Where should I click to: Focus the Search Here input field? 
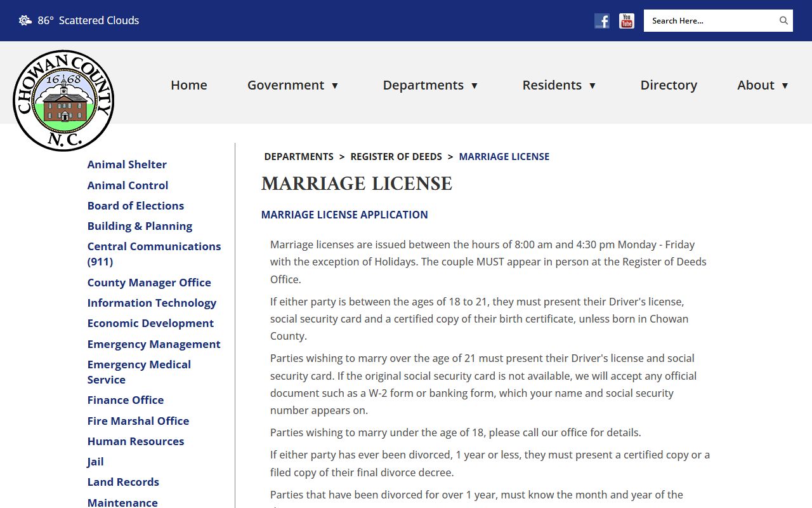pos(710,20)
